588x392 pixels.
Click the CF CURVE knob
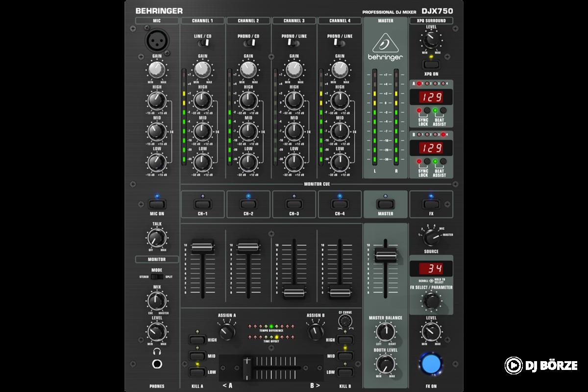345,321
